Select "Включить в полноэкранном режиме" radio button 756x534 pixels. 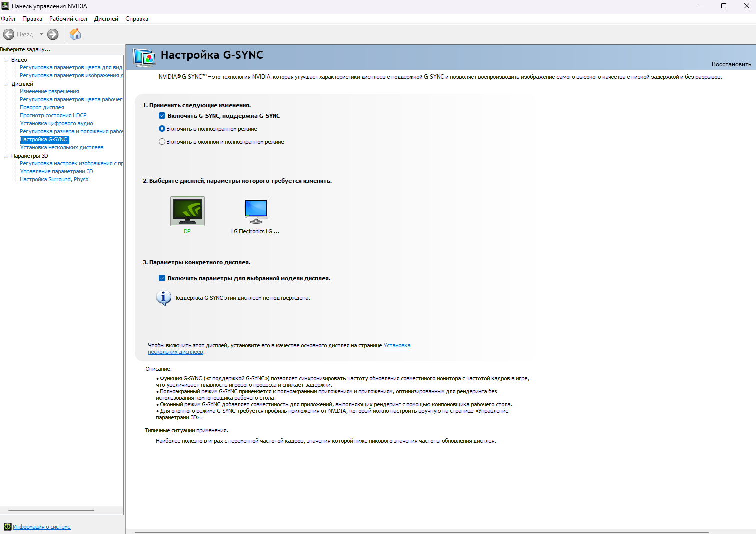point(162,128)
